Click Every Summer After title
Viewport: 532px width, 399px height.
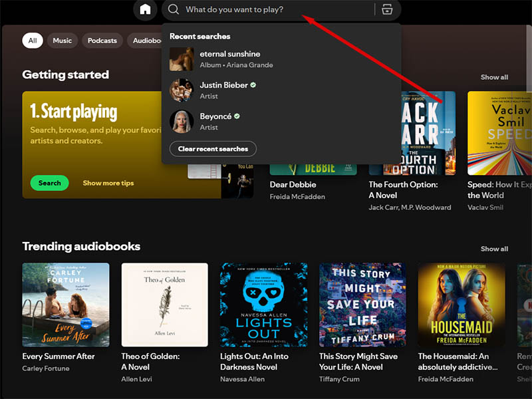[x=59, y=356]
